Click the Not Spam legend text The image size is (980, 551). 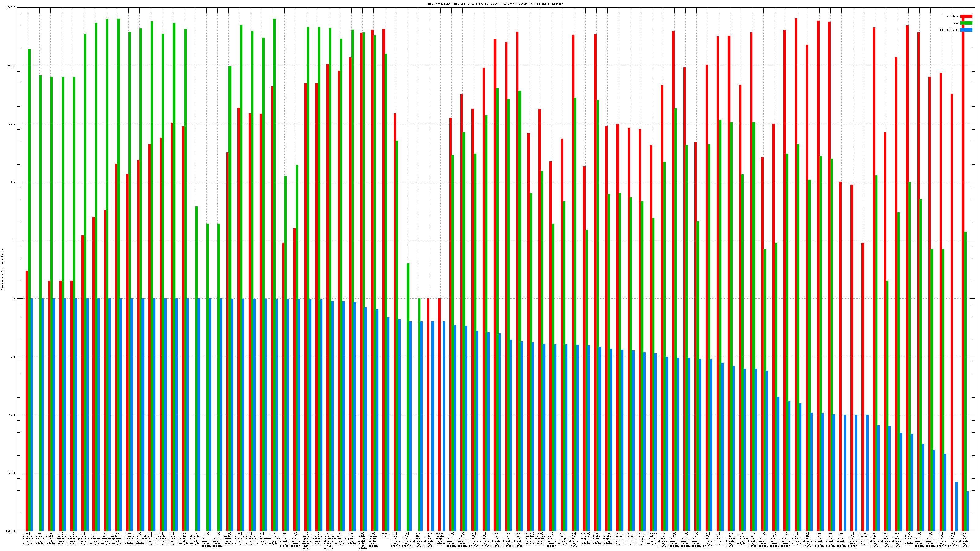click(x=953, y=16)
